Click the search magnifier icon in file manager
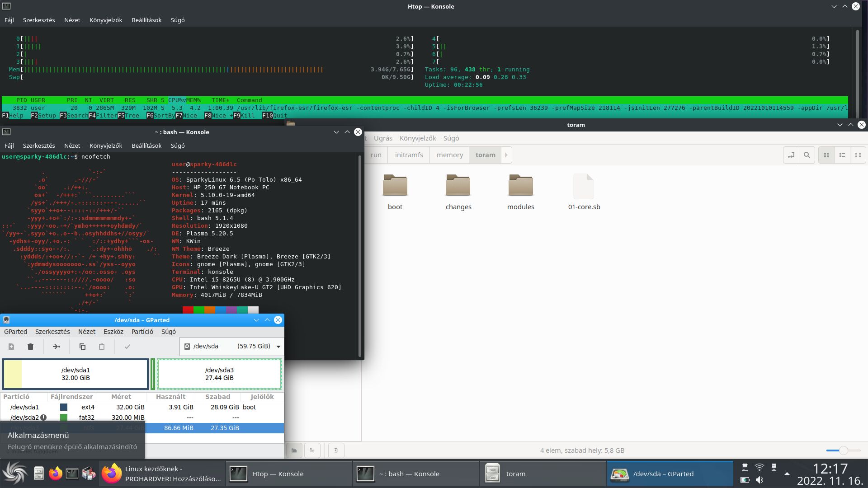Image resolution: width=868 pixels, height=488 pixels. pos(807,155)
